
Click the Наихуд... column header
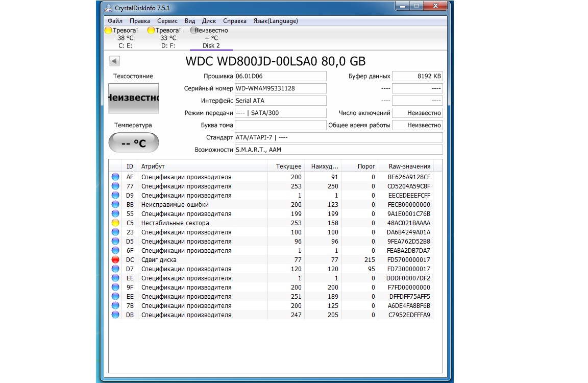pyautogui.click(x=323, y=166)
